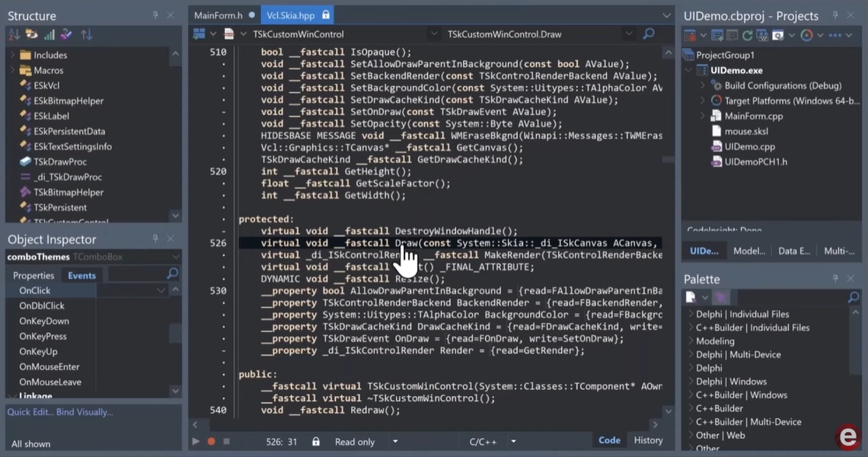
Task: Click the refresh icon in Projects toolbar
Action: [x=747, y=35]
